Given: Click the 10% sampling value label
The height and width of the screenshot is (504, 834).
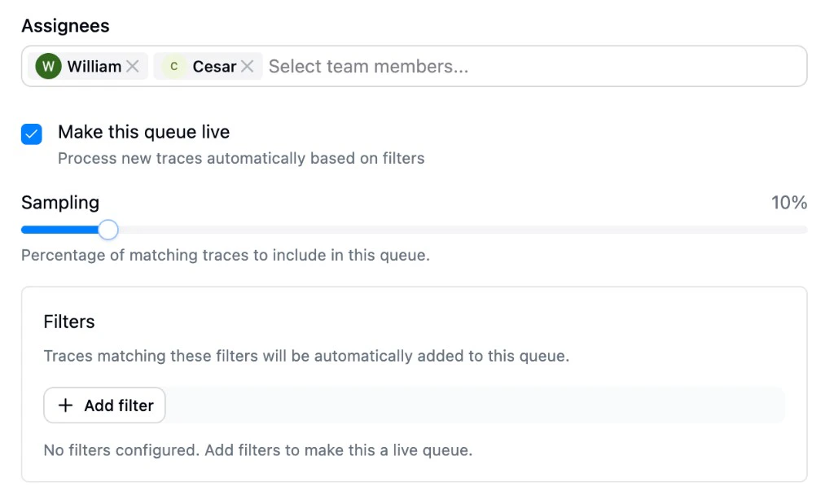Looking at the screenshot, I should (x=788, y=203).
